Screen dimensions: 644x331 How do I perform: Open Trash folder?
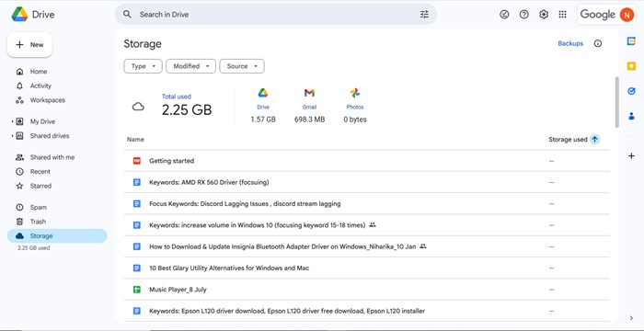click(x=38, y=222)
